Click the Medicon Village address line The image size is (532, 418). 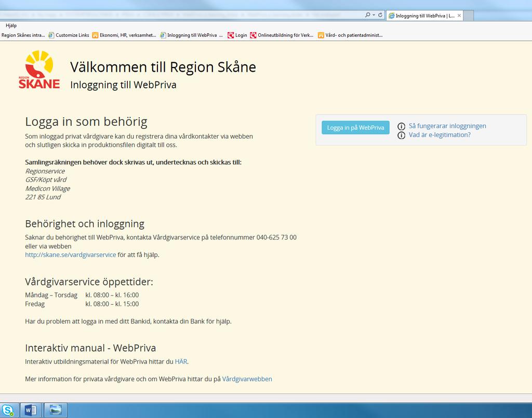[47, 188]
